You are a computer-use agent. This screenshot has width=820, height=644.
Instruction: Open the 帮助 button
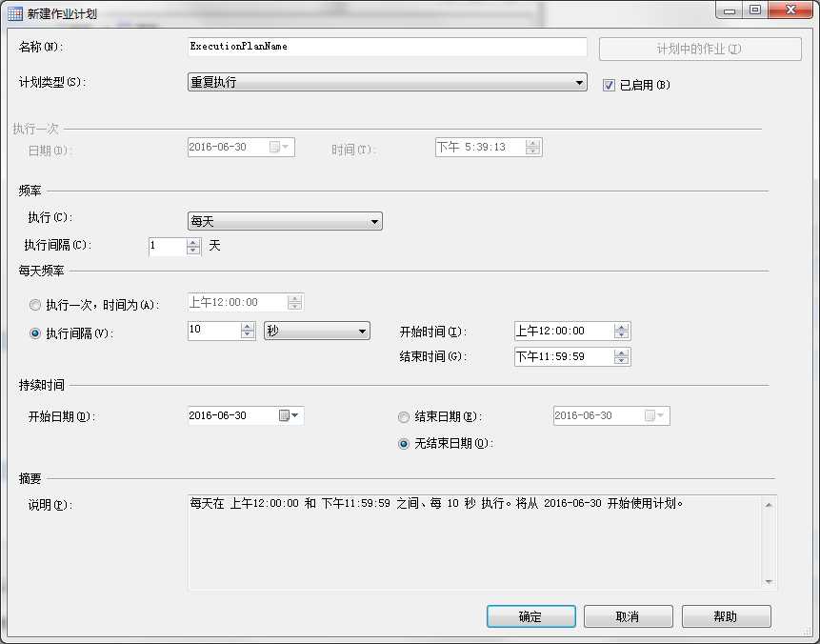tap(726, 616)
